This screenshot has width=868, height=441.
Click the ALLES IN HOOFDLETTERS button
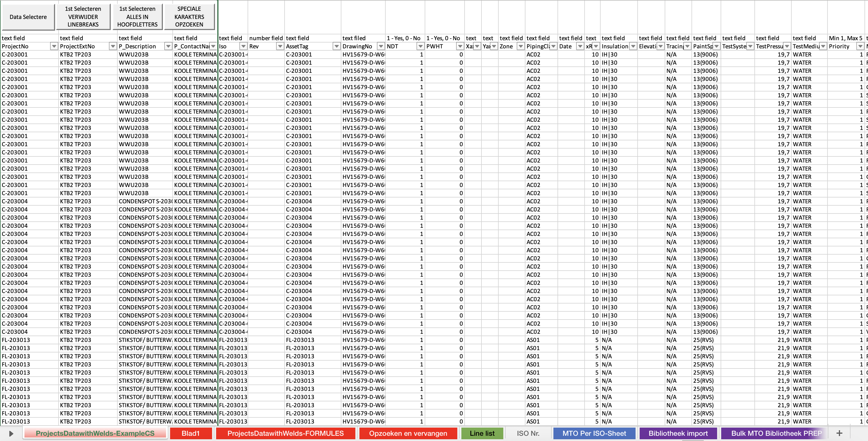(x=137, y=17)
